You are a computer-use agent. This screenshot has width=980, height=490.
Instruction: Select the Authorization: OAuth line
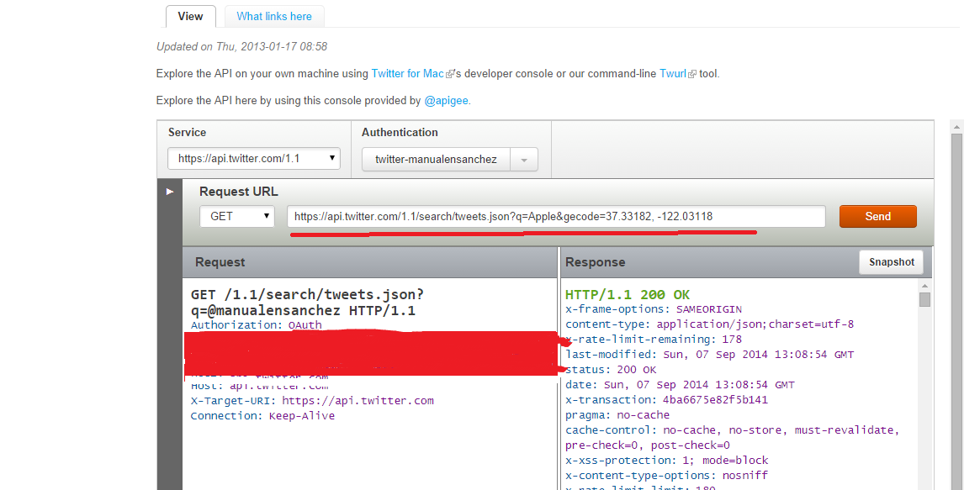coord(257,325)
